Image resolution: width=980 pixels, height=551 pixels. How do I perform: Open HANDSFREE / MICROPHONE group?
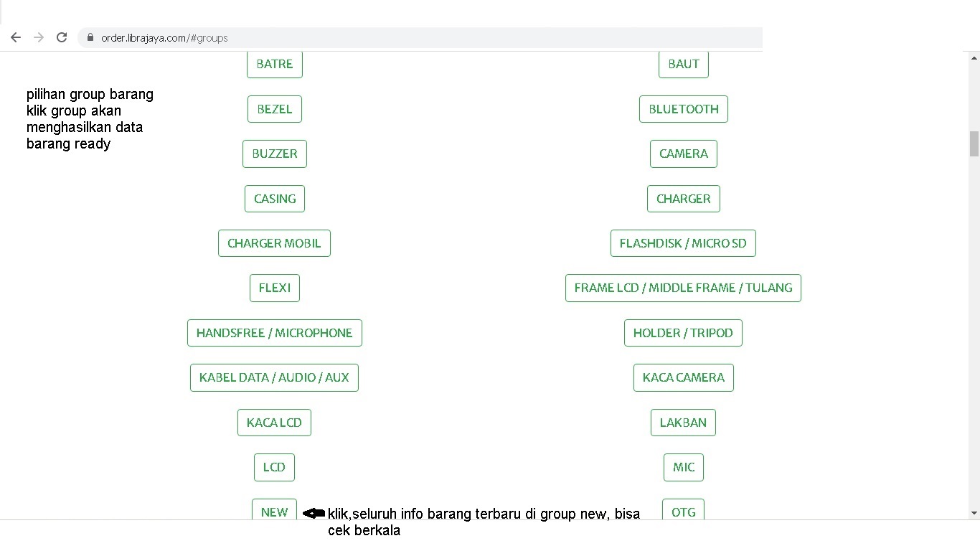275,333
